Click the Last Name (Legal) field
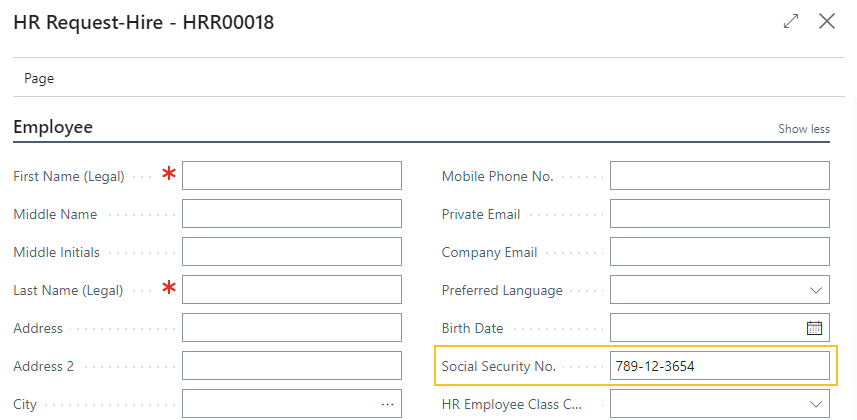Screen dimensions: 857x420 coord(291,290)
